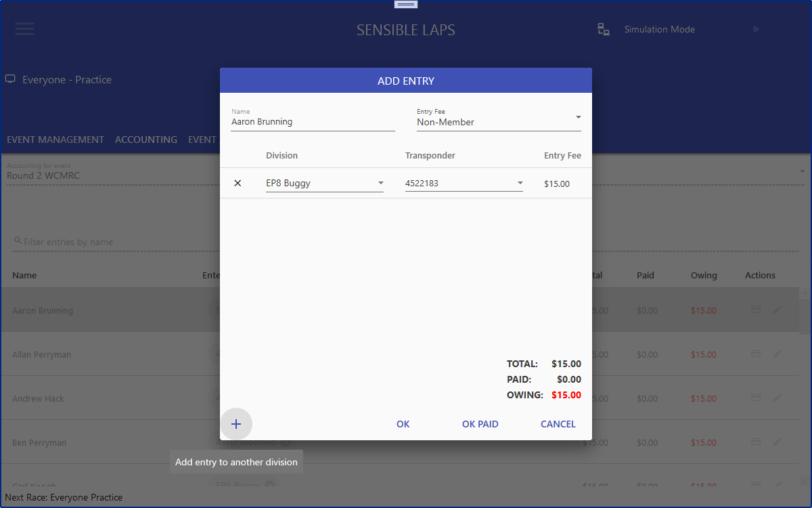Expand the Accounting for event selector
Screen dimensions: 812x508
(803, 172)
